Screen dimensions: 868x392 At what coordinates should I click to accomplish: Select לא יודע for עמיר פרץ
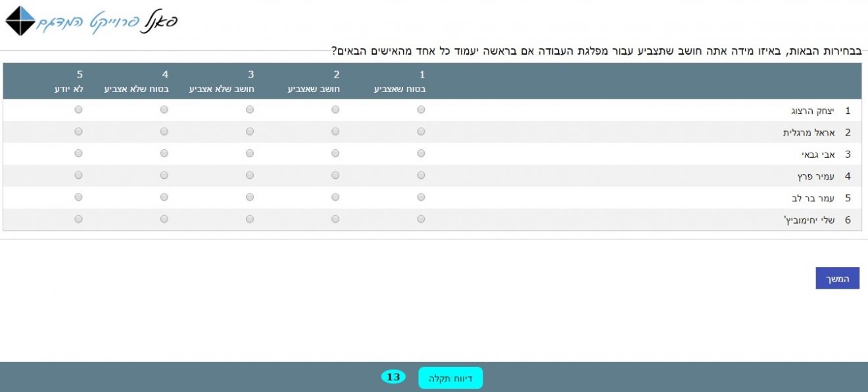tap(79, 176)
